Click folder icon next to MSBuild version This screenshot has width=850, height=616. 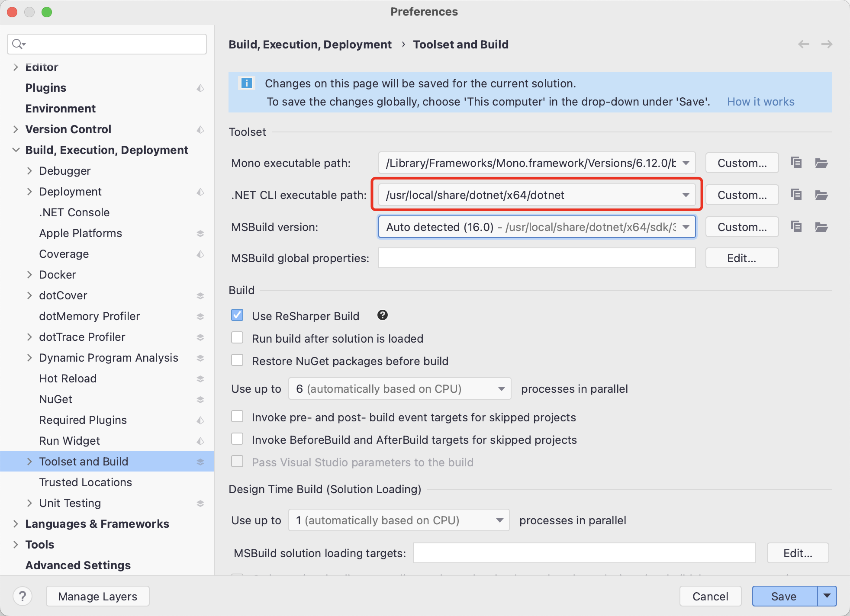click(x=821, y=227)
